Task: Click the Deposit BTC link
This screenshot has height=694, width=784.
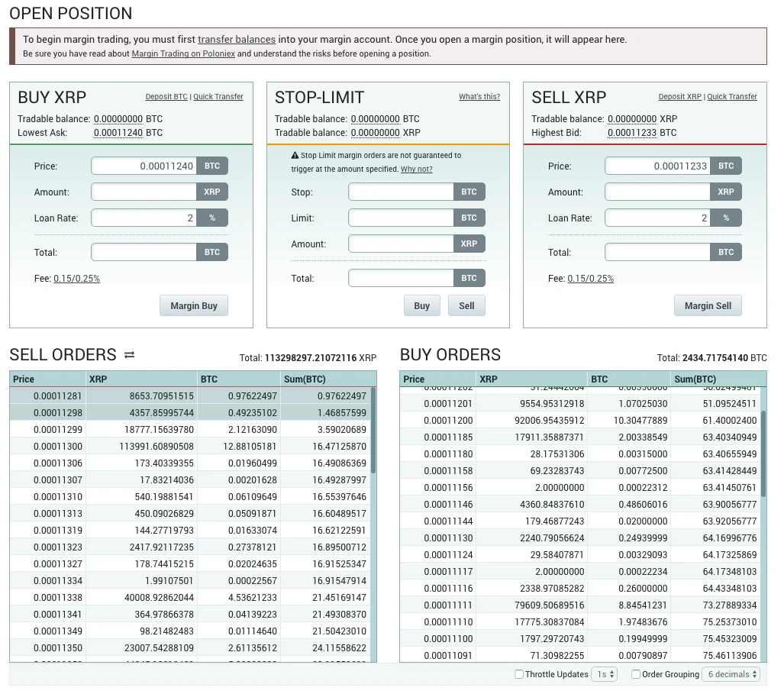Action: tap(166, 97)
